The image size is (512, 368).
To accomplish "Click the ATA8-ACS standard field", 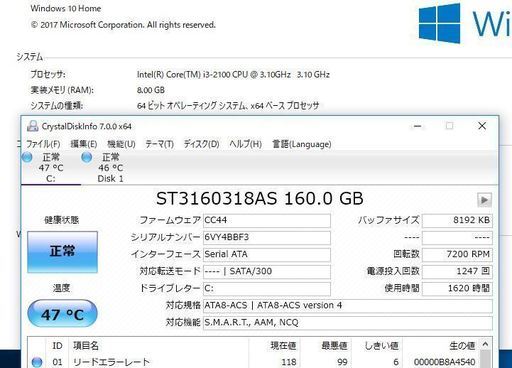I will 348,305.
